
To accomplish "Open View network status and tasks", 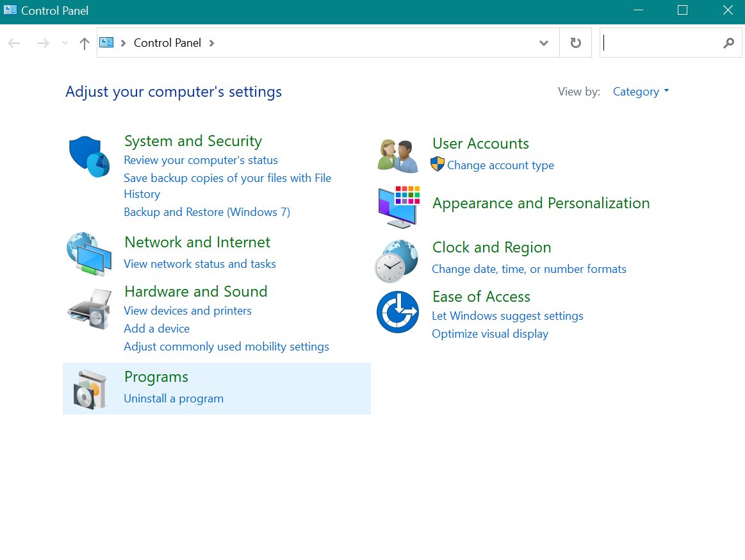I will [200, 264].
